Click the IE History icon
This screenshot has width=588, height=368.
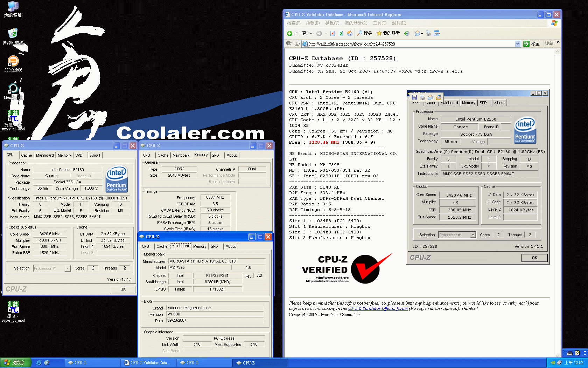click(407, 33)
